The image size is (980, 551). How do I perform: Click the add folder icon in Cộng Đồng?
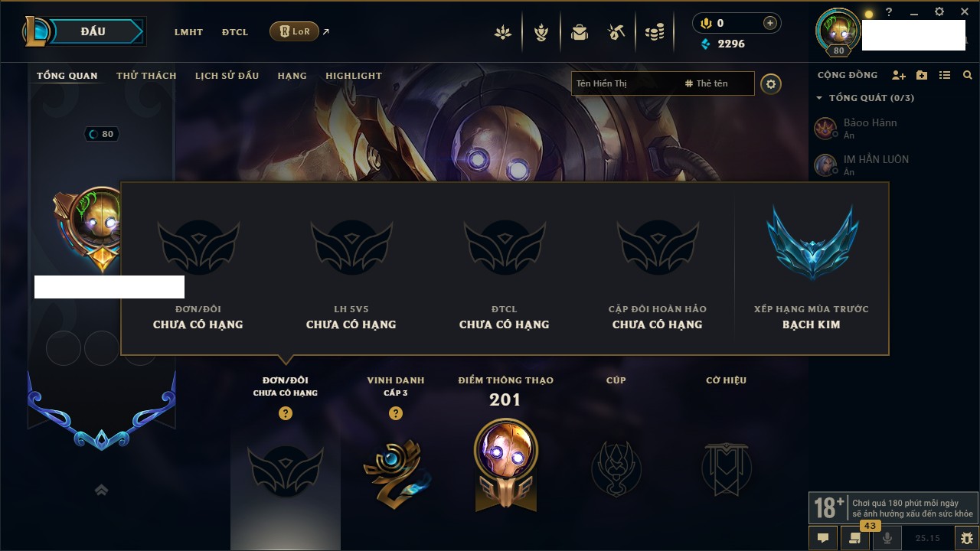pyautogui.click(x=922, y=75)
